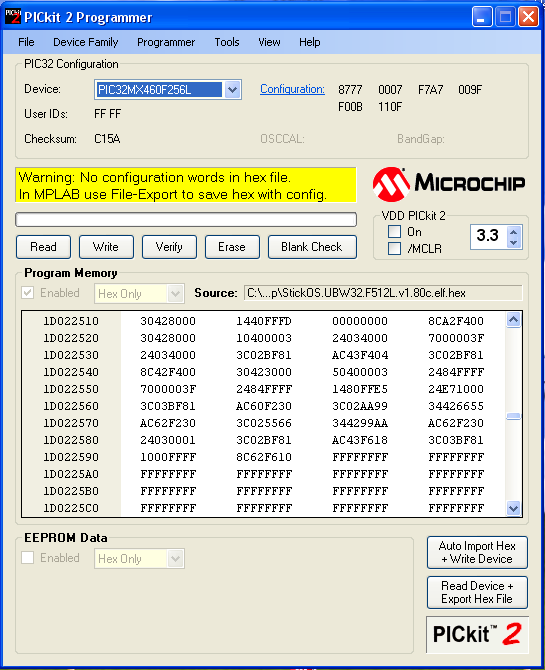The height and width of the screenshot is (670, 545).
Task: Click the Checksum value C15A
Action: click(107, 139)
